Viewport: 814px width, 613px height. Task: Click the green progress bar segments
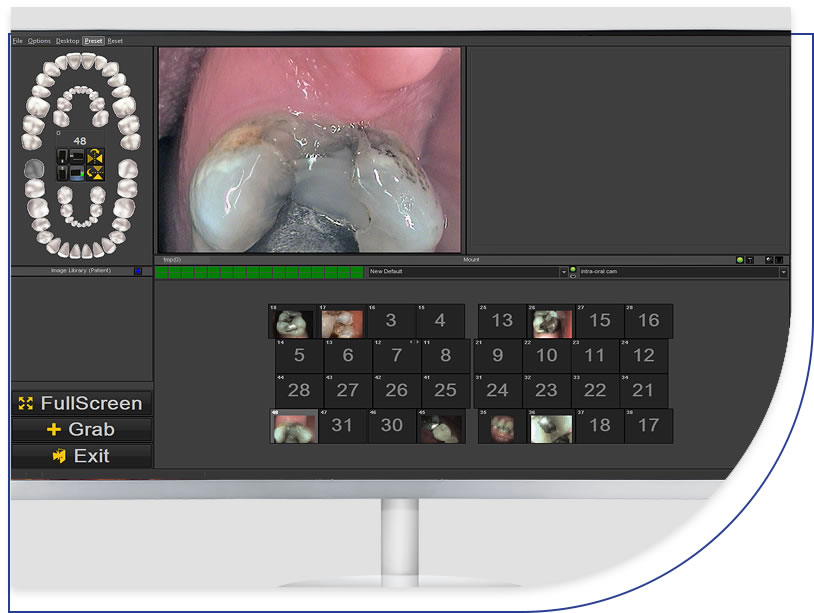(259, 272)
